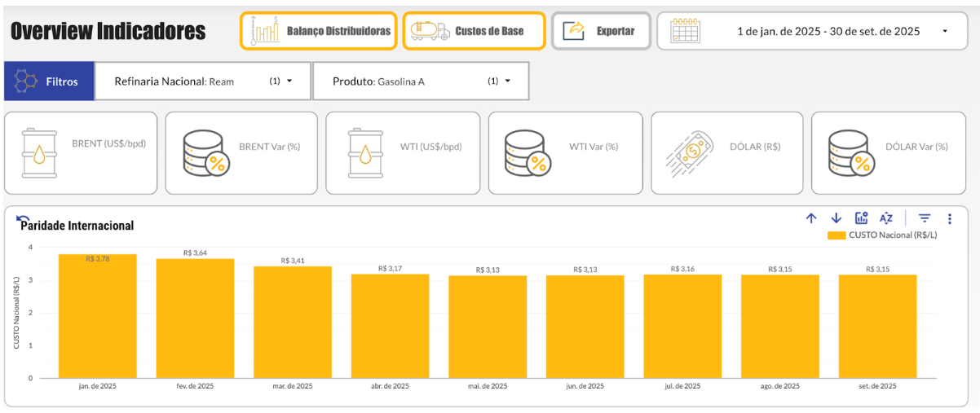The height and width of the screenshot is (413, 980).
Task: Select the BRENT (US$/bpd) scorecard
Action: click(81, 153)
